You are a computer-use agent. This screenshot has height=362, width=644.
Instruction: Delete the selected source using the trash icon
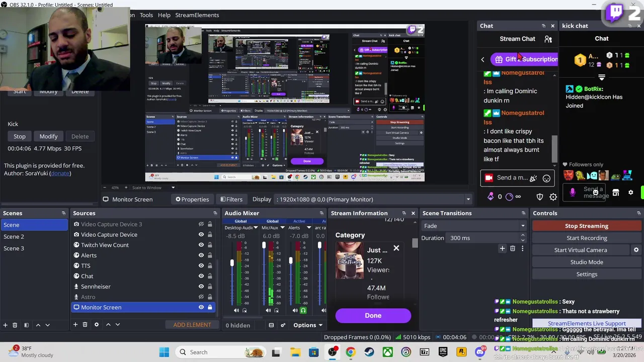[85, 325]
